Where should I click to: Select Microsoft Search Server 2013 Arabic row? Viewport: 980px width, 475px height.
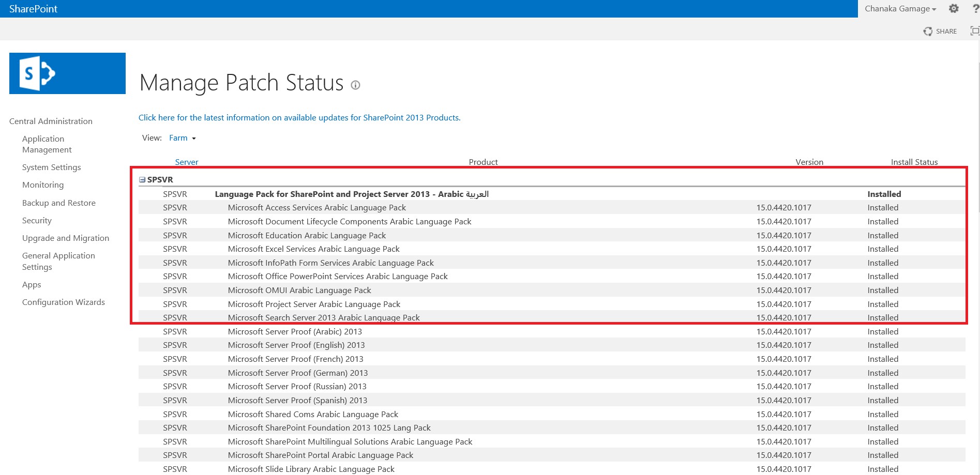[552, 318]
